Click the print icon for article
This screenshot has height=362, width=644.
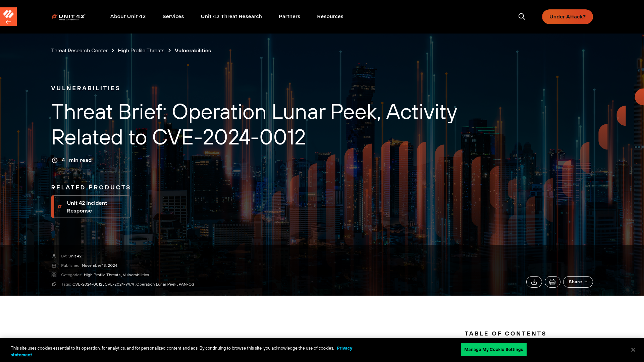click(552, 282)
